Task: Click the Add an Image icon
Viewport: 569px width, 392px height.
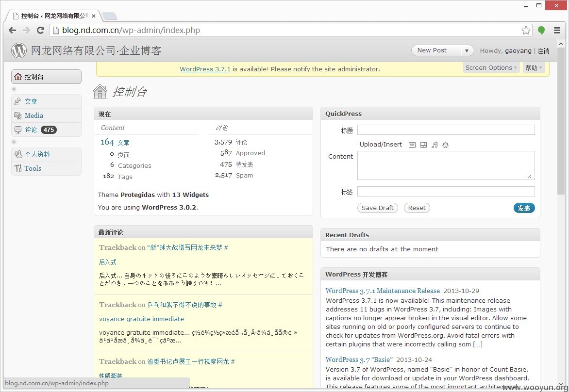Action: coord(412,145)
